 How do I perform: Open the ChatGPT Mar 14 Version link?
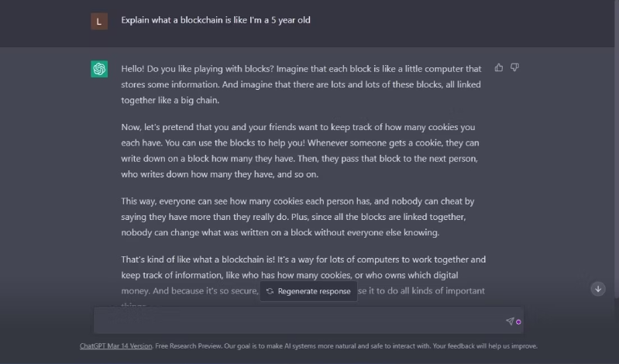[115, 346]
